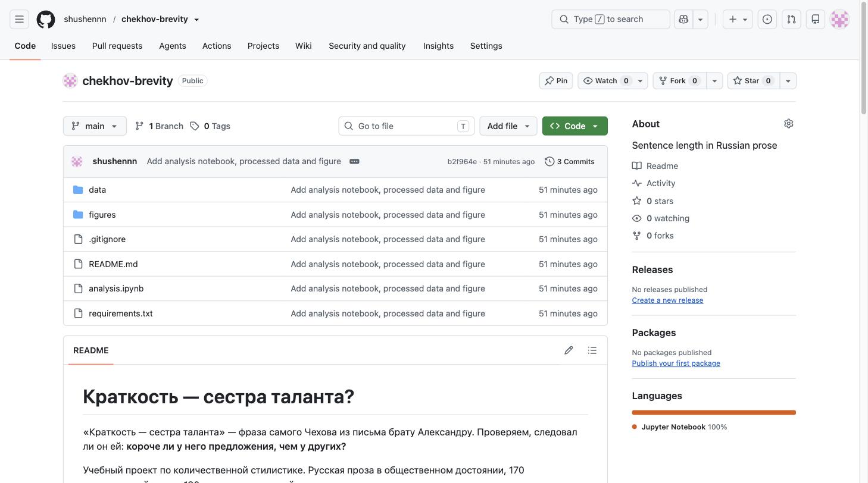Click the commit author avatar next to shushennn

coord(77,161)
